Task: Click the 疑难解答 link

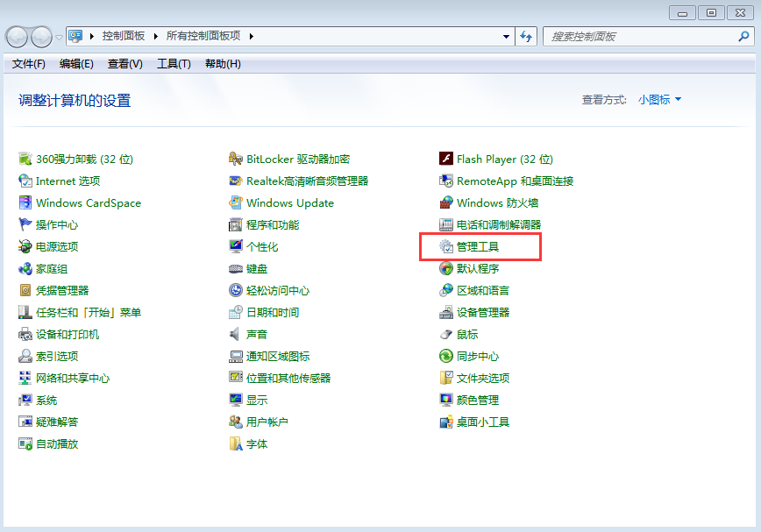Action: [x=57, y=422]
